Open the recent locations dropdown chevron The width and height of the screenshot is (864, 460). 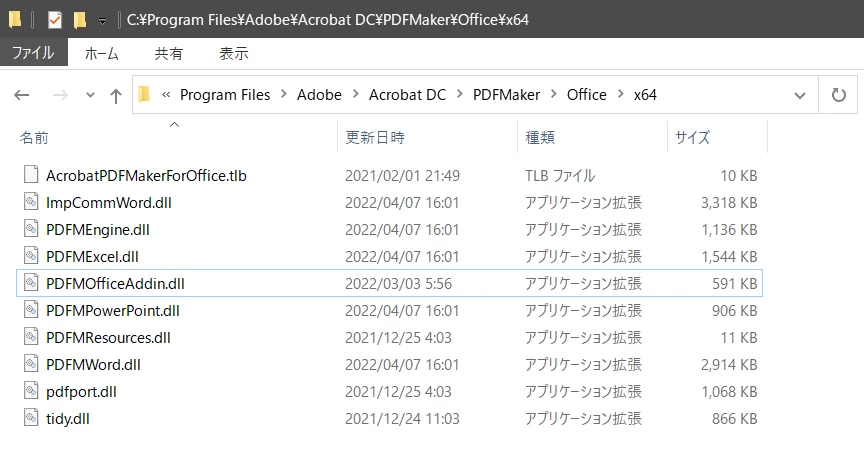pos(90,95)
